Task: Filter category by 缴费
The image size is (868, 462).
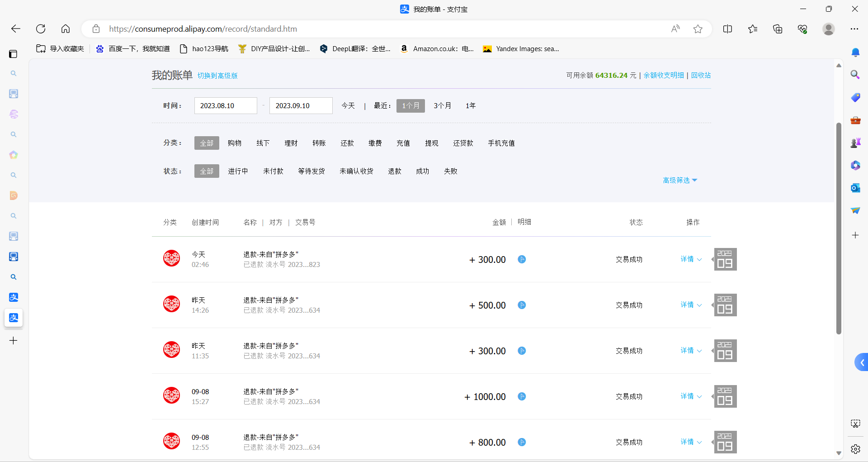Action: pyautogui.click(x=375, y=143)
